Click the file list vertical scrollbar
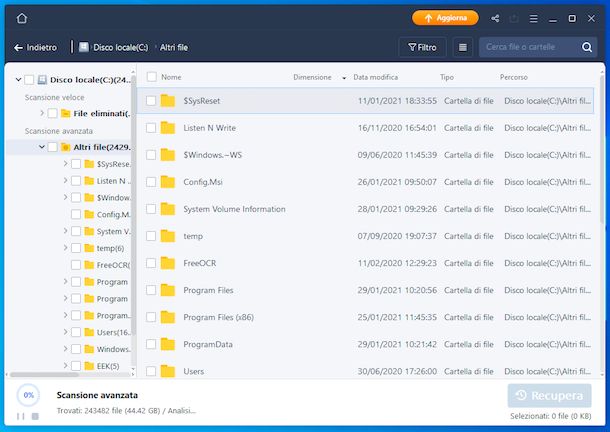The image size is (610, 432). click(x=602, y=150)
